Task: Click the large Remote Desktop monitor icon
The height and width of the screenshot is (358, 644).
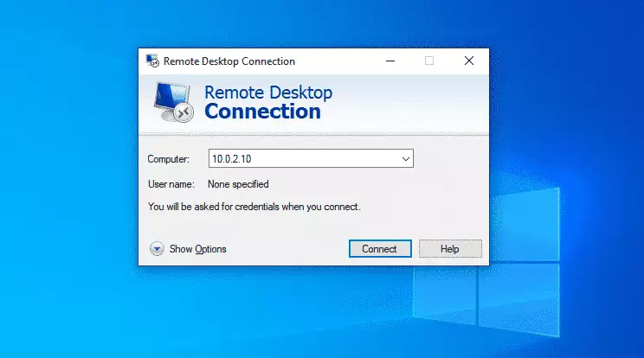Action: [174, 102]
